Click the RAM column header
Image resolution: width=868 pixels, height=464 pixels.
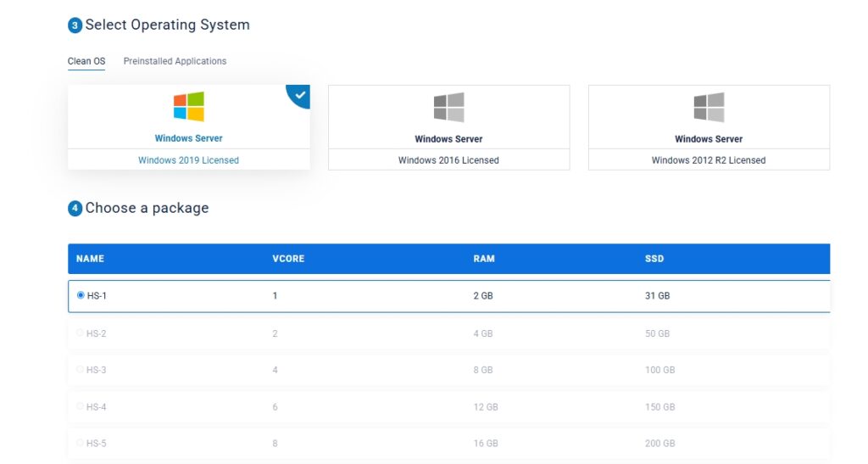tap(484, 259)
